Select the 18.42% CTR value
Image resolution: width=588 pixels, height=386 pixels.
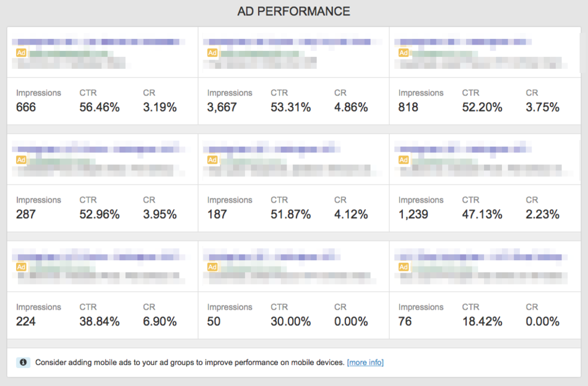482,322
